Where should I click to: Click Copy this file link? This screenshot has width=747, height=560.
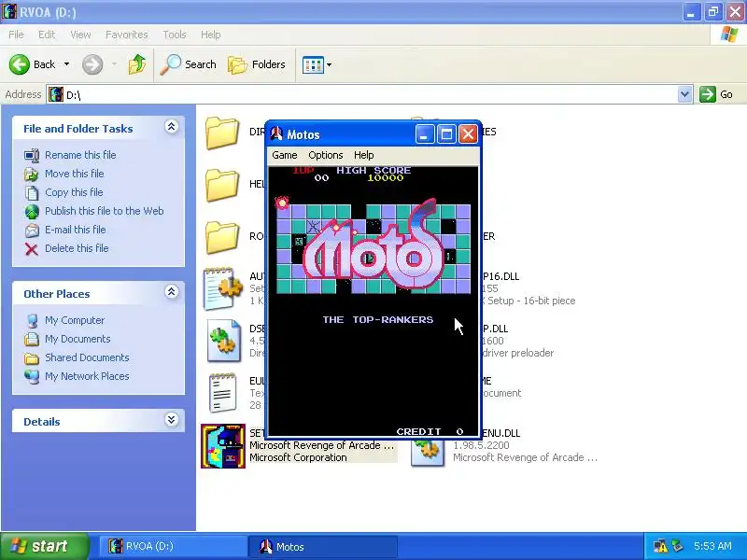coord(74,192)
